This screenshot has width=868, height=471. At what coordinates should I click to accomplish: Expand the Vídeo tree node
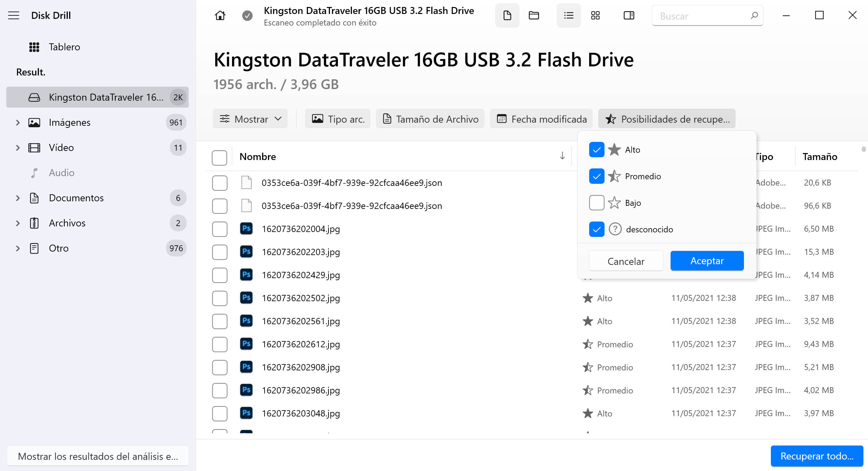[x=17, y=147]
